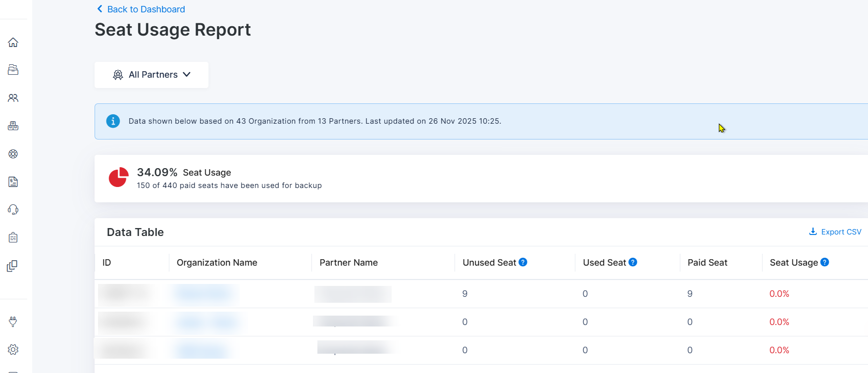The image size is (868, 373).
Task: Click Seat Usage 0.0% in the 9-paid-seat row
Action: (779, 294)
